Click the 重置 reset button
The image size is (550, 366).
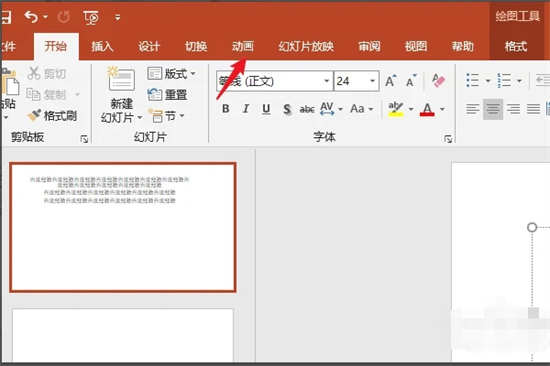tap(167, 94)
